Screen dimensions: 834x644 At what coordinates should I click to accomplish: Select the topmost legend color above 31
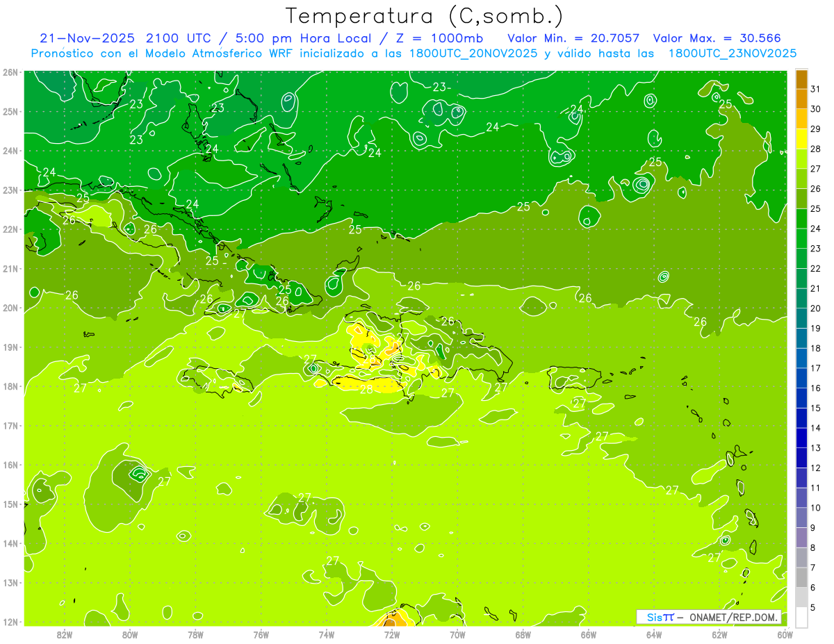click(801, 79)
